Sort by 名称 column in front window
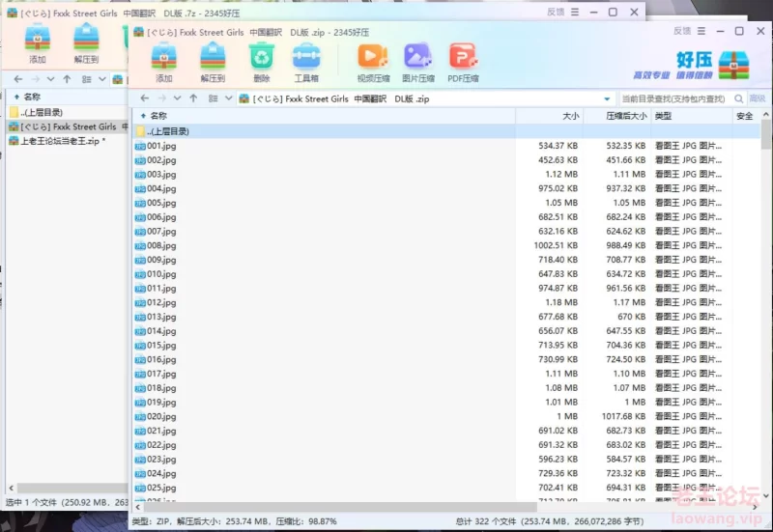The width and height of the screenshot is (773, 532). click(158, 116)
